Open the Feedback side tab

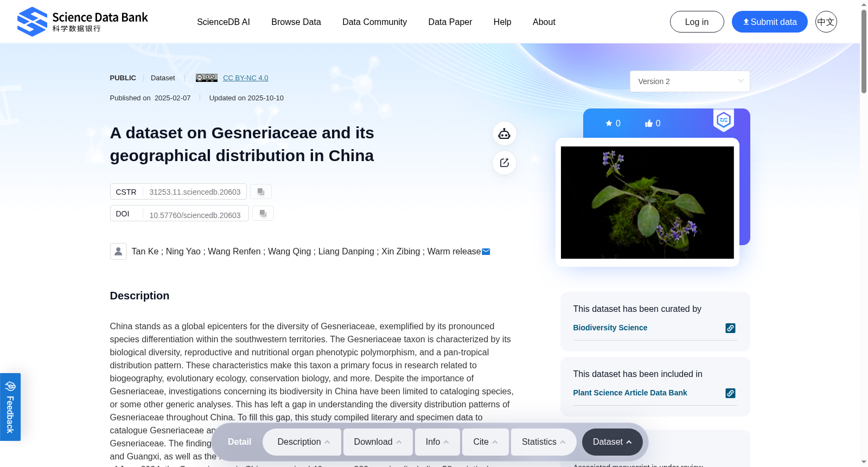coord(10,407)
